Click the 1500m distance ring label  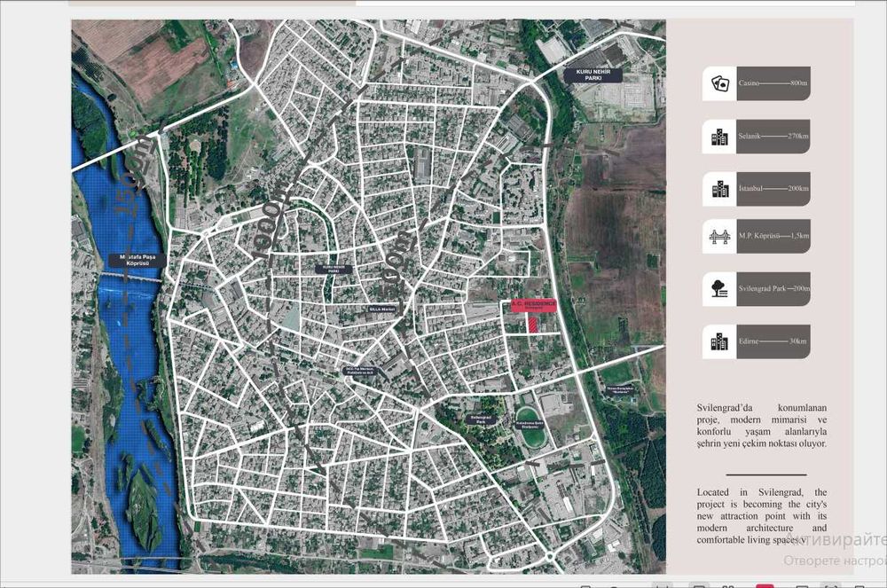pos(133,174)
